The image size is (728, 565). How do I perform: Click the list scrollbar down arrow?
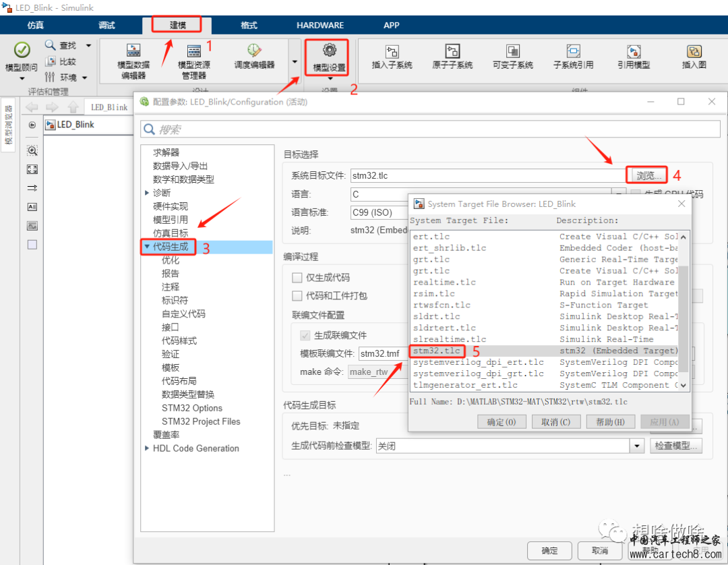683,386
